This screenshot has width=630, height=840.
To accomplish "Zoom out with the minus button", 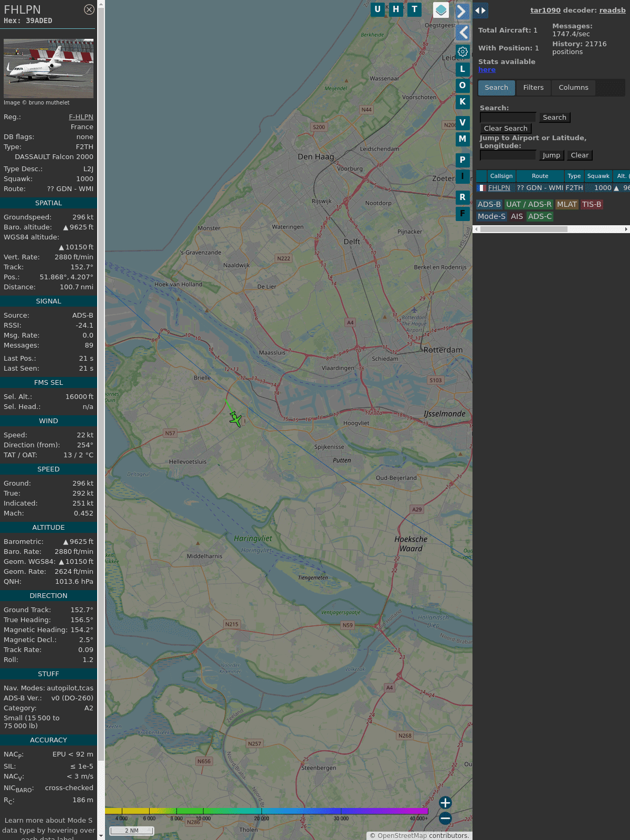I will [445, 818].
